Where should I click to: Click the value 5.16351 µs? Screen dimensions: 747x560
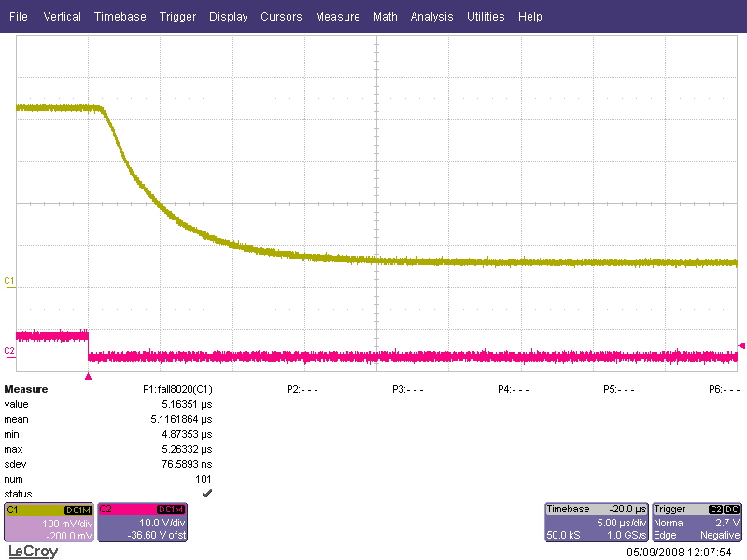[187, 404]
